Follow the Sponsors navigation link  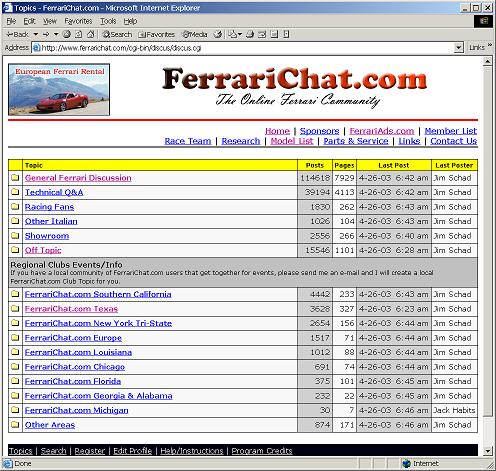319,131
